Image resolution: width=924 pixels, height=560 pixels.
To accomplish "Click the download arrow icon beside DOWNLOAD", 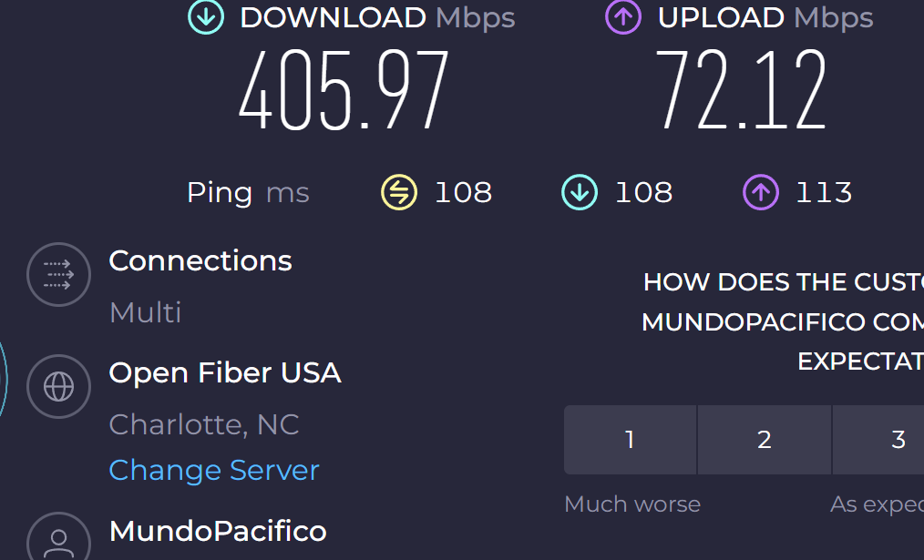I will click(205, 17).
